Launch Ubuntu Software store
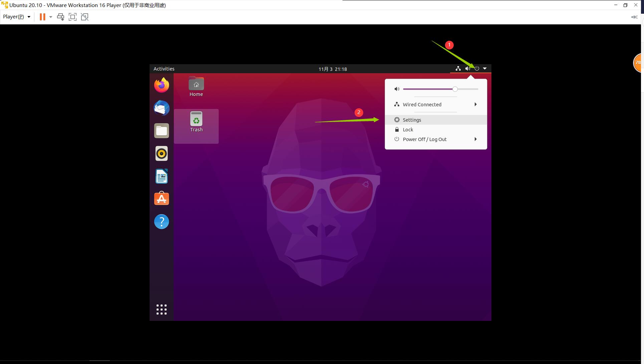 coord(161,199)
